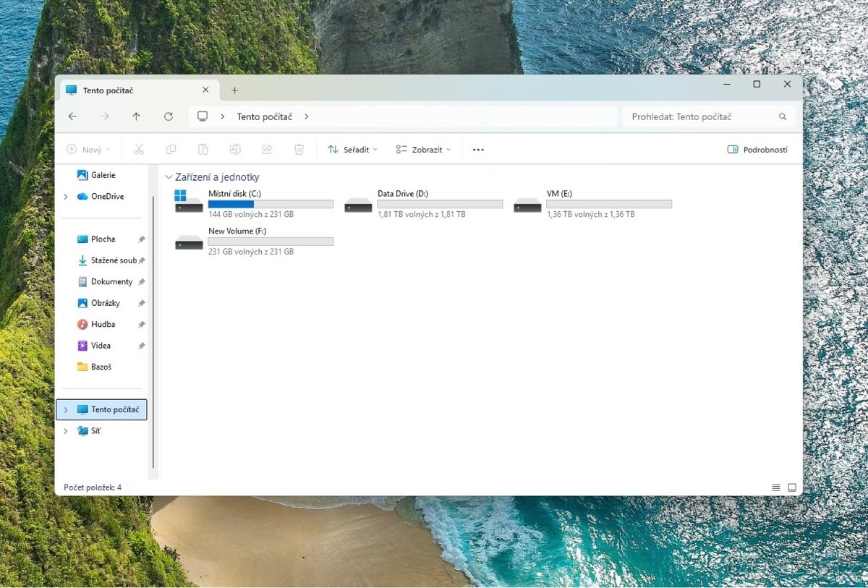
Task: Toggle the Podrobnosti details pane
Action: tap(757, 150)
